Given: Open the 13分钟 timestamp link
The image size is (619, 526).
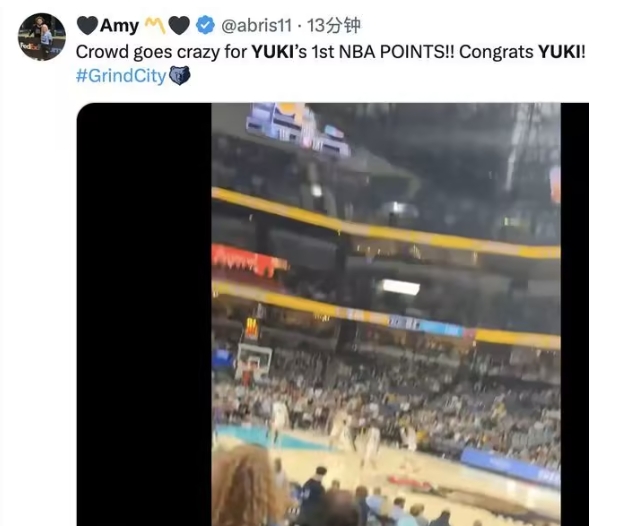Looking at the screenshot, I should point(334,26).
